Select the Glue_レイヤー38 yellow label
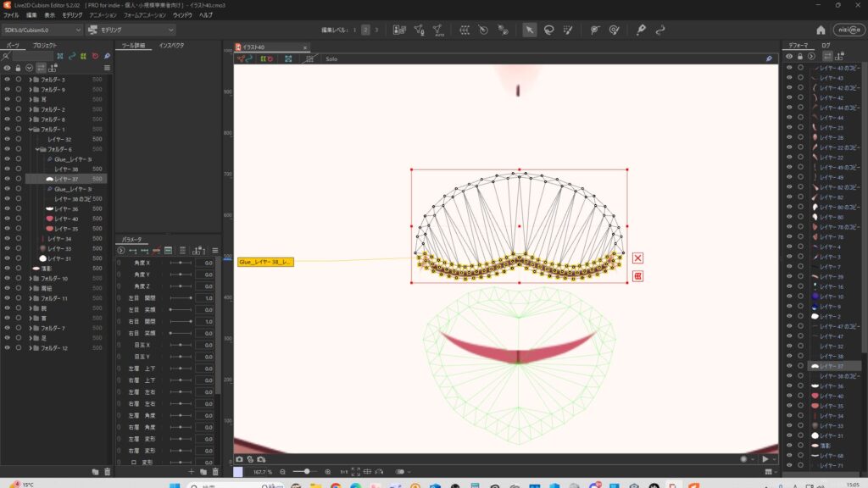Screen dimensions: 868x488 (x=265, y=262)
